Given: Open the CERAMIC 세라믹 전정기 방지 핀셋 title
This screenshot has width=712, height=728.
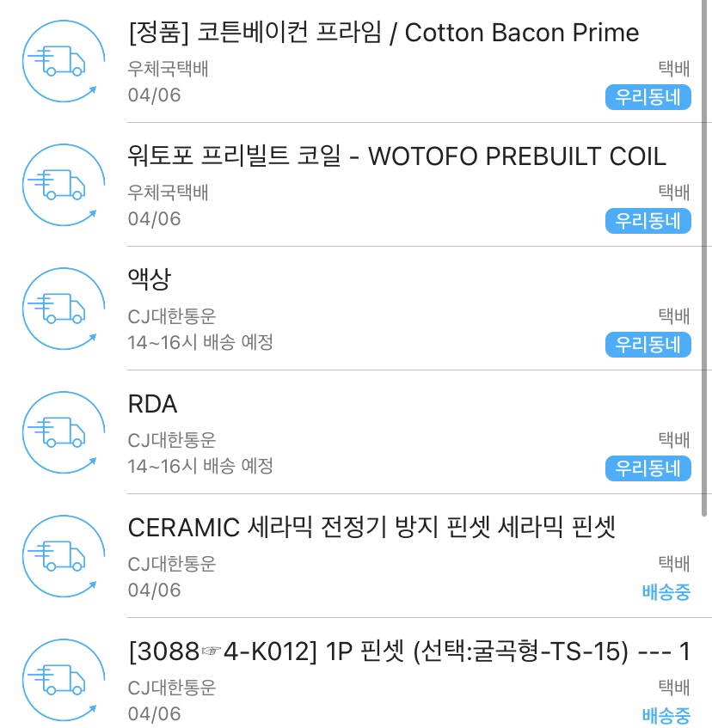Looking at the screenshot, I should [x=371, y=528].
